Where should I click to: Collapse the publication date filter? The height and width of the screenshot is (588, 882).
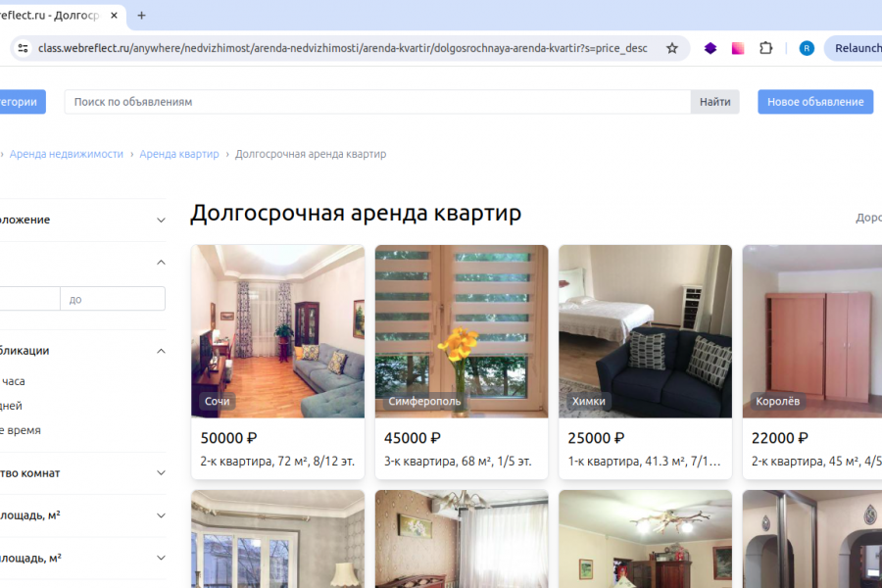point(161,351)
